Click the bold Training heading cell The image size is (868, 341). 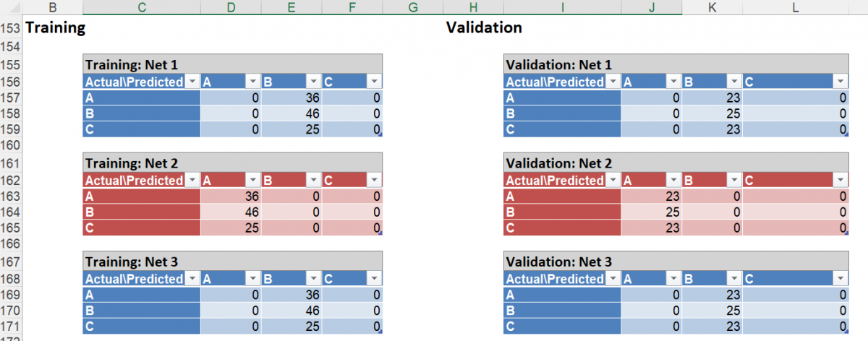point(56,28)
